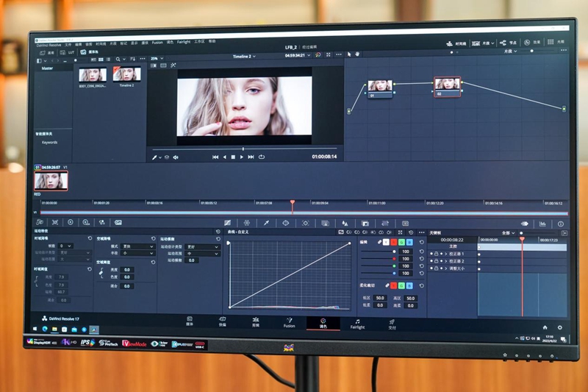
Task: Open the Tracker palette icon
Action: point(305,223)
